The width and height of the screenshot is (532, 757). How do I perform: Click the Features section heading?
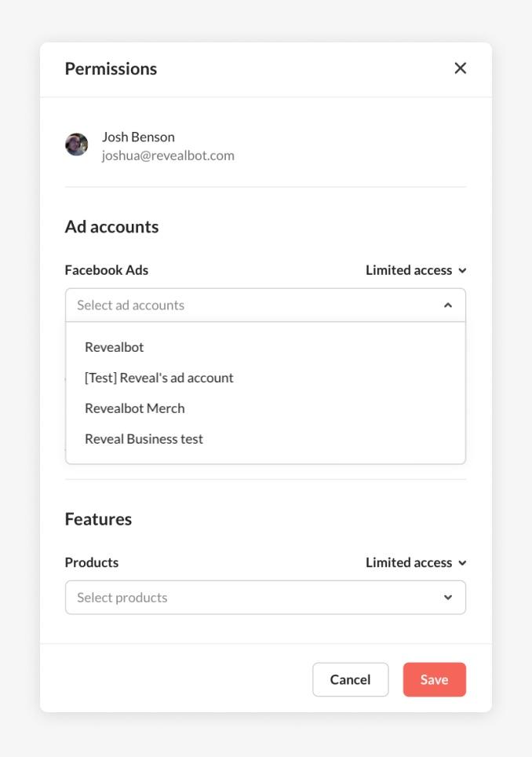[98, 519]
